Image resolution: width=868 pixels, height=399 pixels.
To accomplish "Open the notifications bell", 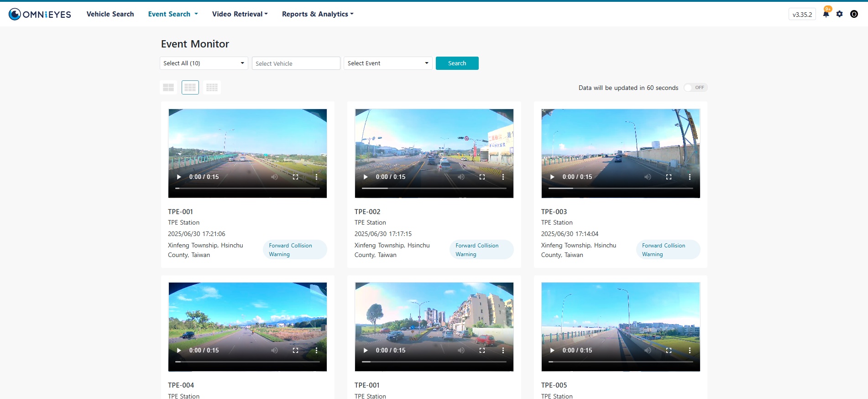I will pyautogui.click(x=826, y=14).
